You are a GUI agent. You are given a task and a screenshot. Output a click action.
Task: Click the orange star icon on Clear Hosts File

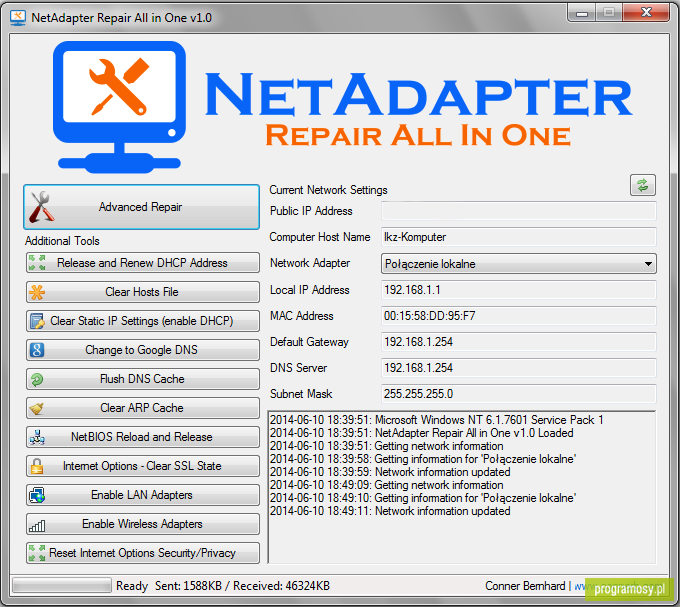click(x=37, y=292)
